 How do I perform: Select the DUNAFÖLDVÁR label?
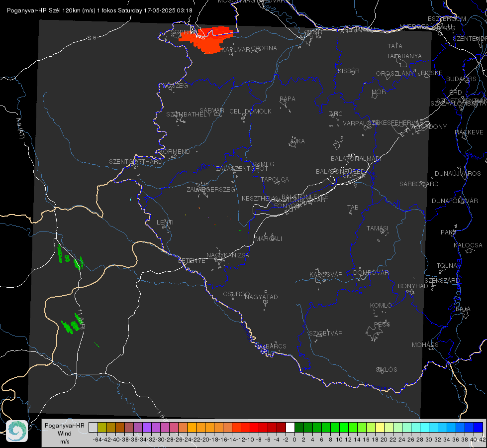[455, 201]
